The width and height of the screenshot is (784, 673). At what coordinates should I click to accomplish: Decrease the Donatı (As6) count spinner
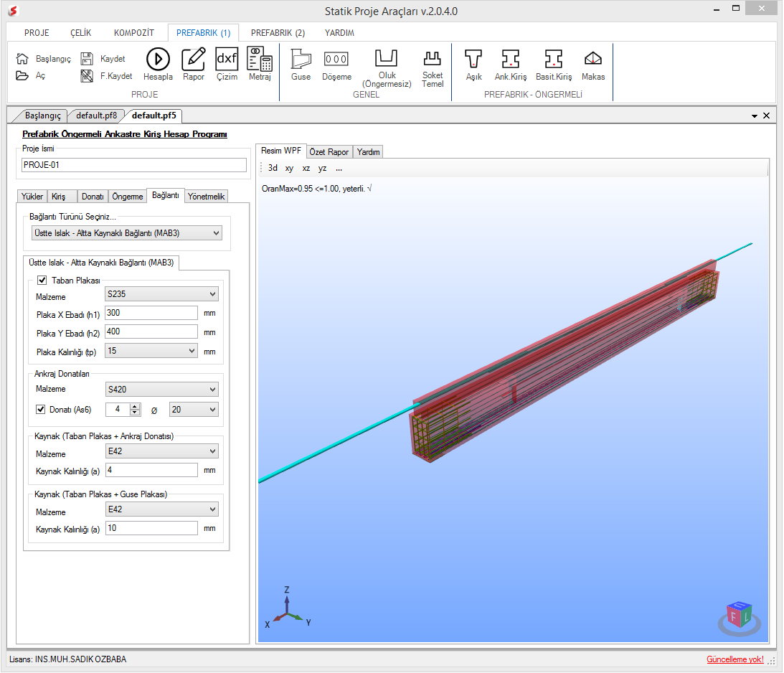[135, 413]
